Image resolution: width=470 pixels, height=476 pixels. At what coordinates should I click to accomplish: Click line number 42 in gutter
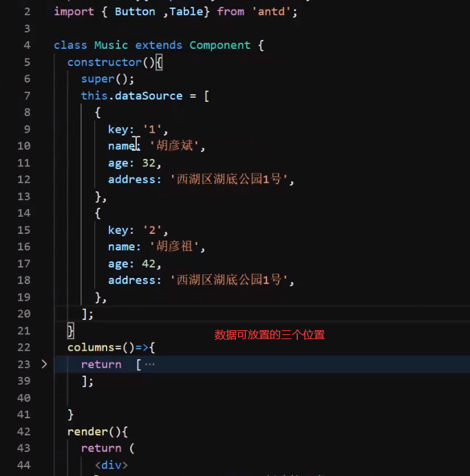[x=24, y=431]
